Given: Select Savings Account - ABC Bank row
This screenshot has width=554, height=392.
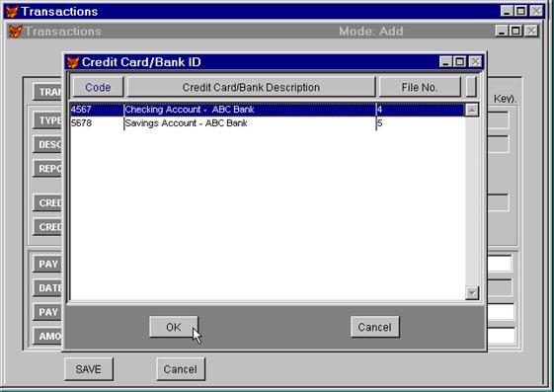Looking at the screenshot, I should pos(268,123).
